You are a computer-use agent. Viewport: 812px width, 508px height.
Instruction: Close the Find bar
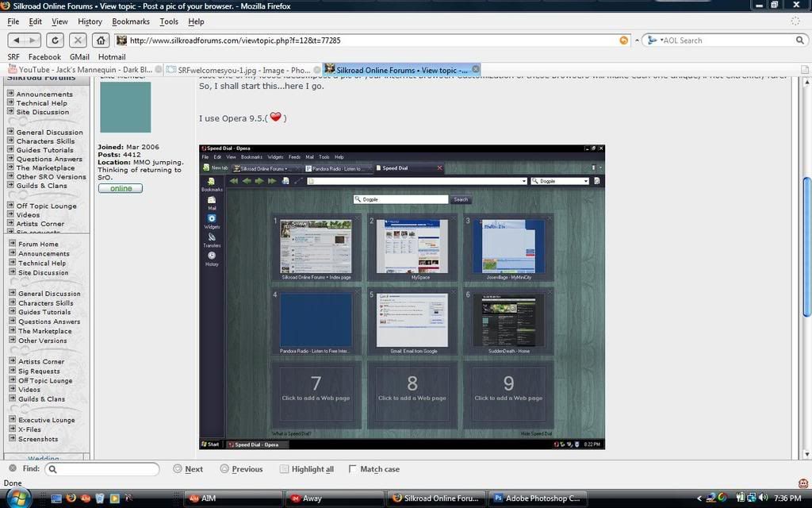(12, 468)
